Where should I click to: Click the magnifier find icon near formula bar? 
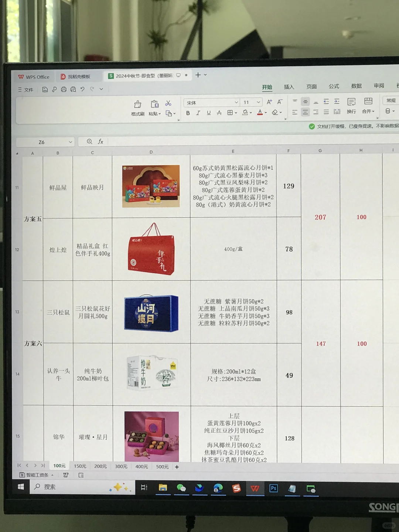89,142
